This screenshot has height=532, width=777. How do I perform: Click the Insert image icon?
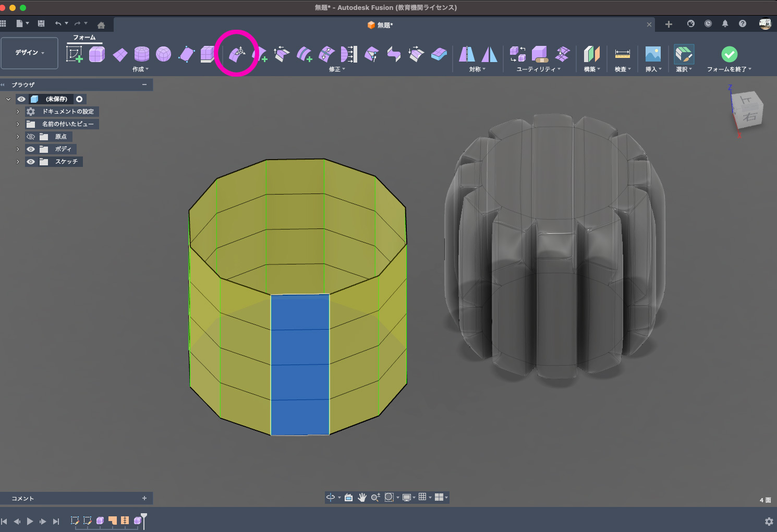point(653,54)
